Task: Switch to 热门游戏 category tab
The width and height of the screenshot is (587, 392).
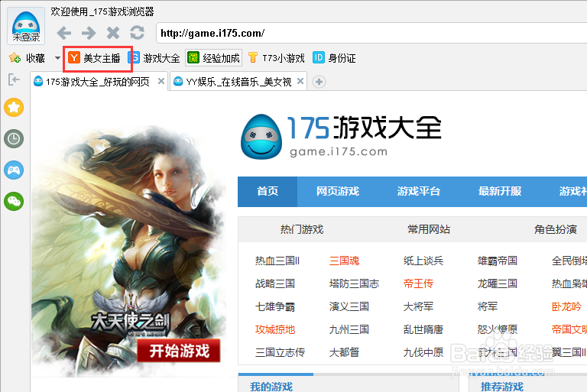Action: pos(302,229)
